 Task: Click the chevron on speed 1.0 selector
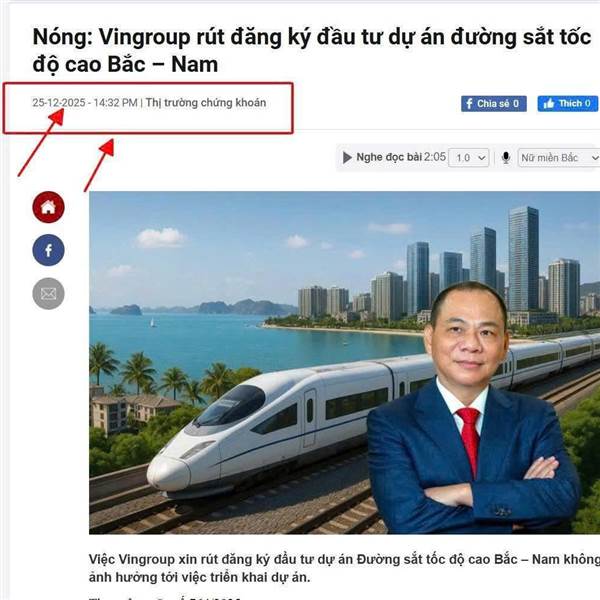tap(482, 158)
